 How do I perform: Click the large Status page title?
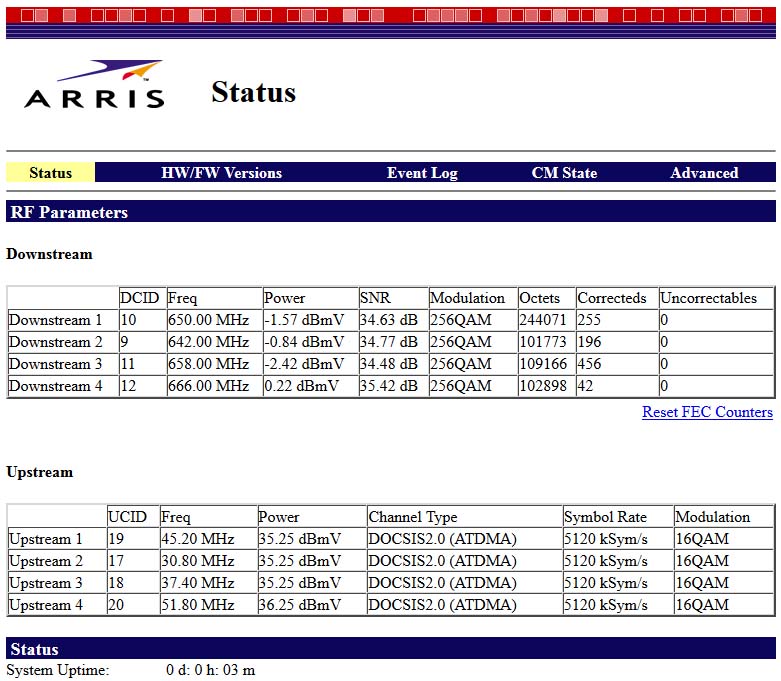(x=253, y=92)
